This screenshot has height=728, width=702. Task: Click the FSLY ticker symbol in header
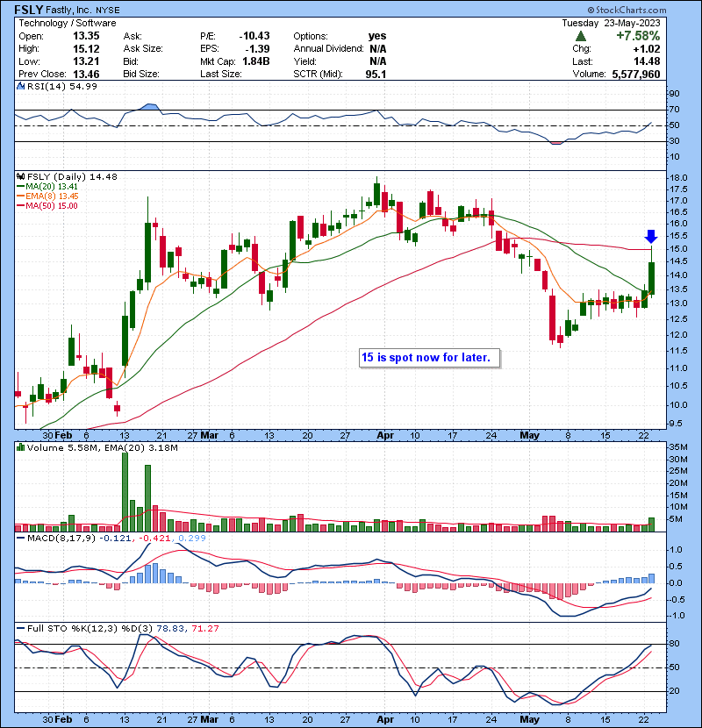point(28,10)
